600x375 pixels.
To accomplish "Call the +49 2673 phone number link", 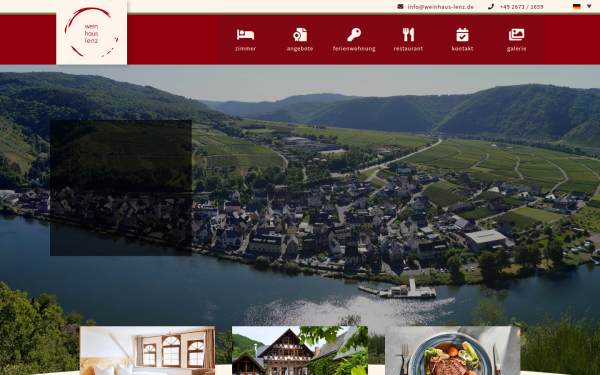I will (x=522, y=7).
